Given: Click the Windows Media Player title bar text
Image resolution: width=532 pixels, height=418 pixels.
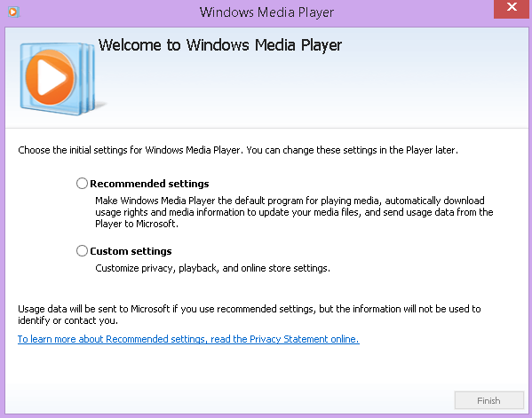Looking at the screenshot, I should point(266,12).
